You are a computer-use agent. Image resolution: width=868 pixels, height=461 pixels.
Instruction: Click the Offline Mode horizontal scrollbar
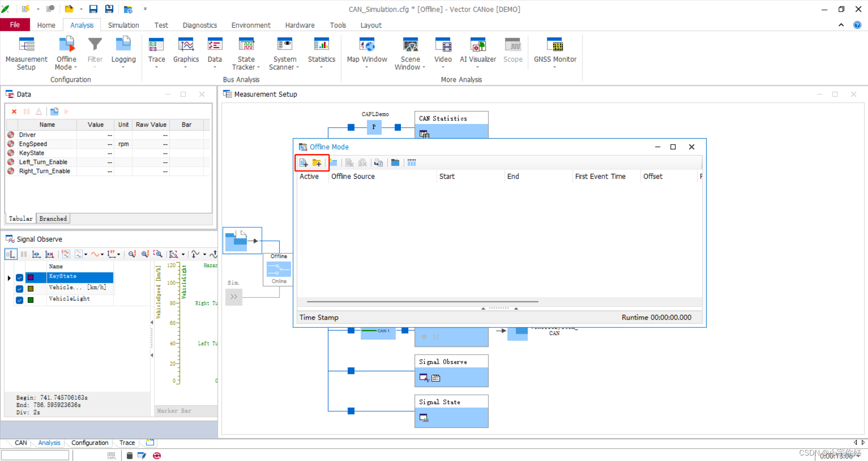(x=422, y=302)
